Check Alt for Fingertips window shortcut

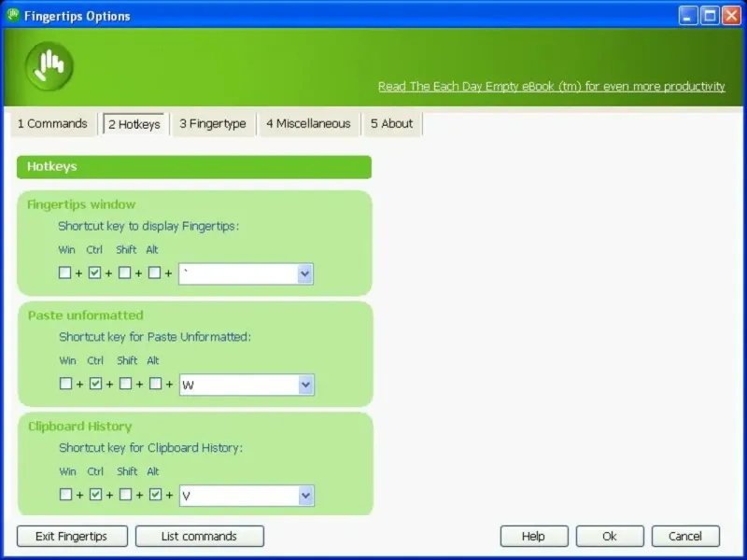(154, 273)
